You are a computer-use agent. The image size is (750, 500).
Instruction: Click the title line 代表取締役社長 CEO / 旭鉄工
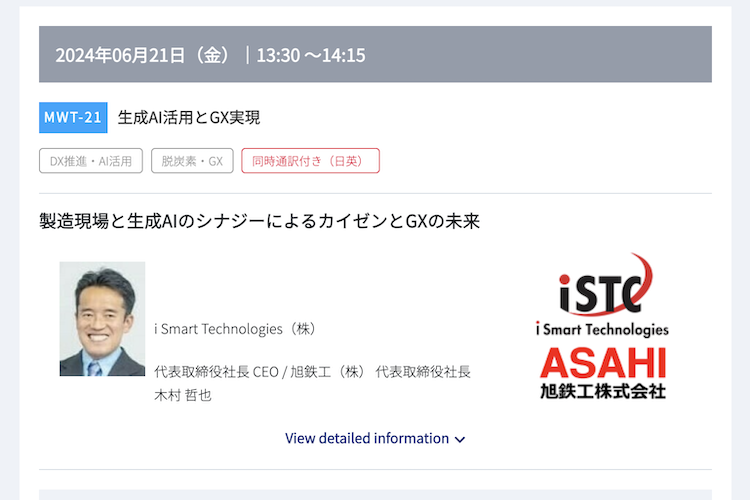pos(312,371)
